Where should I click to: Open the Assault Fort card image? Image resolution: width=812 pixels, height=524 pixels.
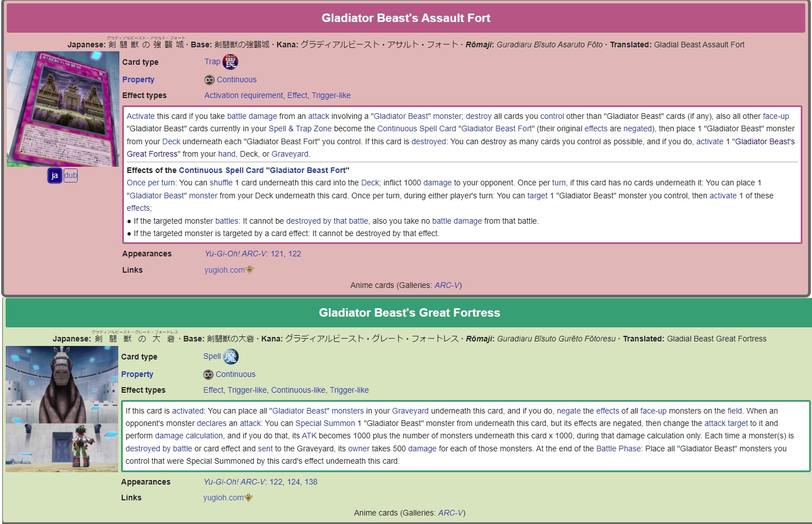[63, 109]
